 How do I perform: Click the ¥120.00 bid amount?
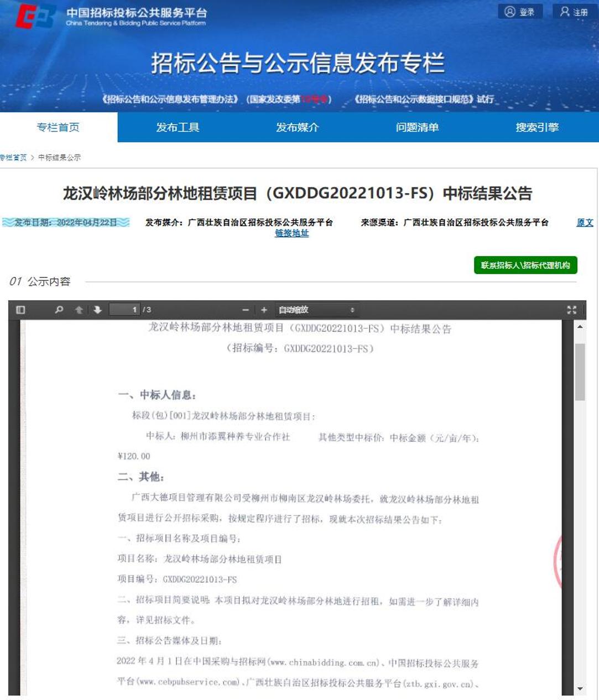point(134,456)
